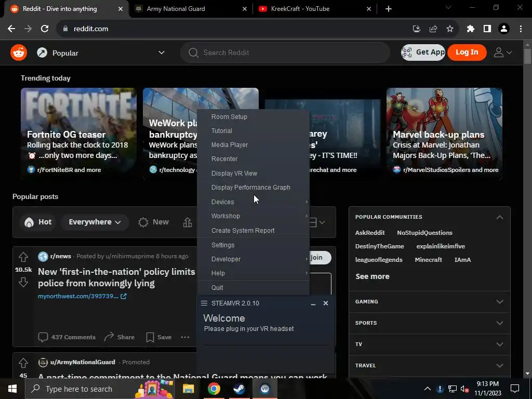Open the Everywhere location dropdown
Viewport: 532px width, 399px height.
coord(95,222)
